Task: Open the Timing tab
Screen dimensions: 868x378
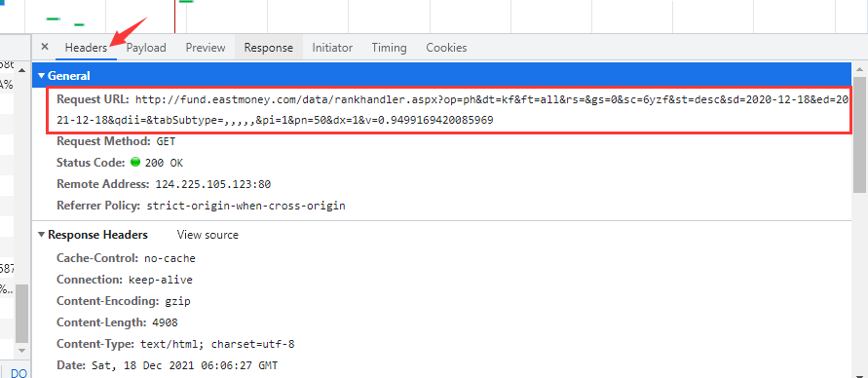Action: 389,48
